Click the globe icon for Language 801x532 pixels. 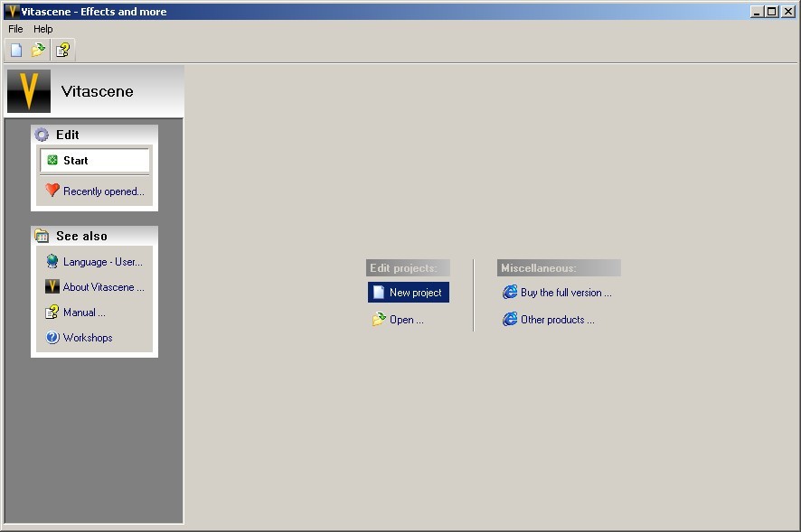(52, 261)
